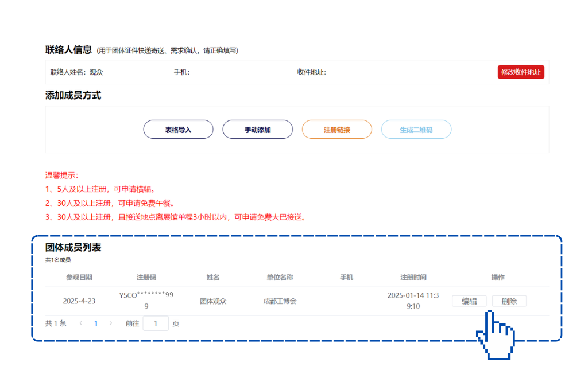Image resolution: width=588 pixels, height=390 pixels.
Task: Click the 团体观众 name cell
Action: tap(213, 301)
